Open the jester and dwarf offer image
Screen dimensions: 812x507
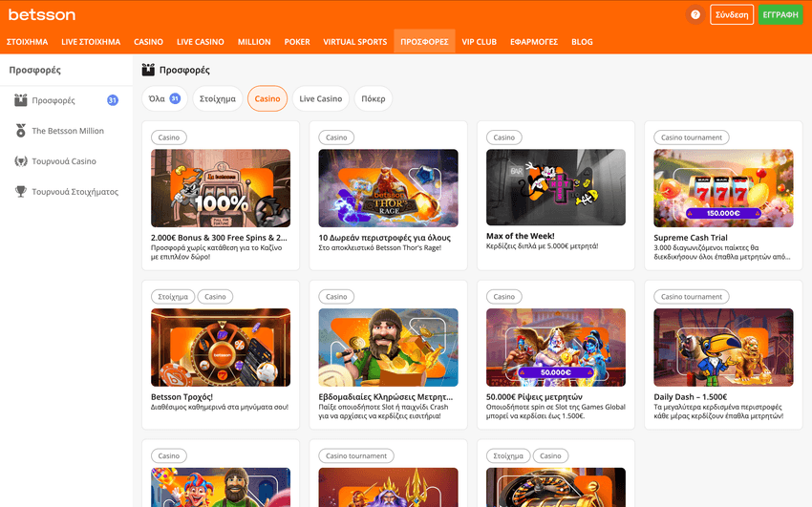click(221, 487)
